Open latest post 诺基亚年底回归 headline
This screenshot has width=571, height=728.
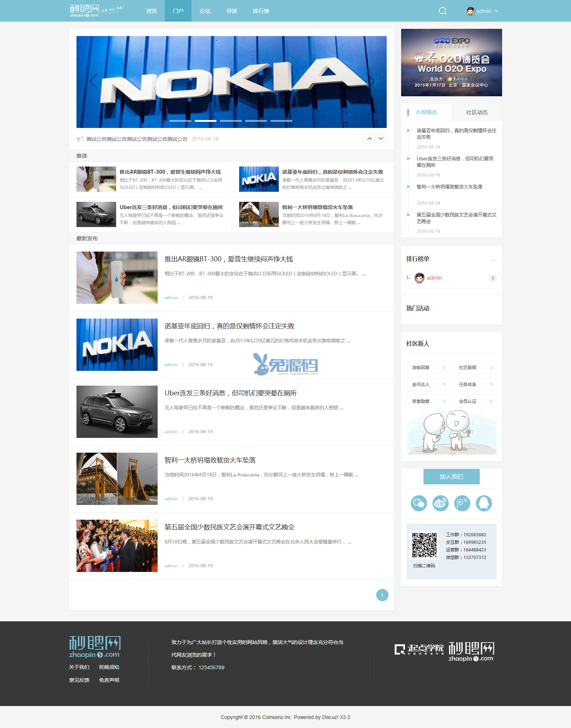(229, 326)
